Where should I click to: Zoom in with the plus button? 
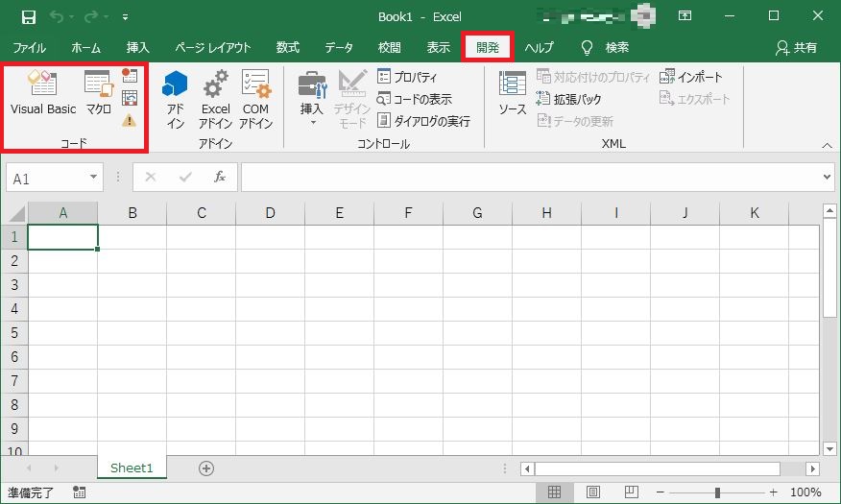pos(773,492)
